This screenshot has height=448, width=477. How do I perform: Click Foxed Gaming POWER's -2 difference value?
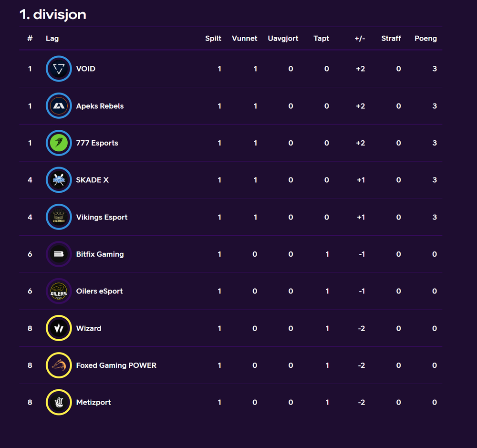tap(362, 365)
